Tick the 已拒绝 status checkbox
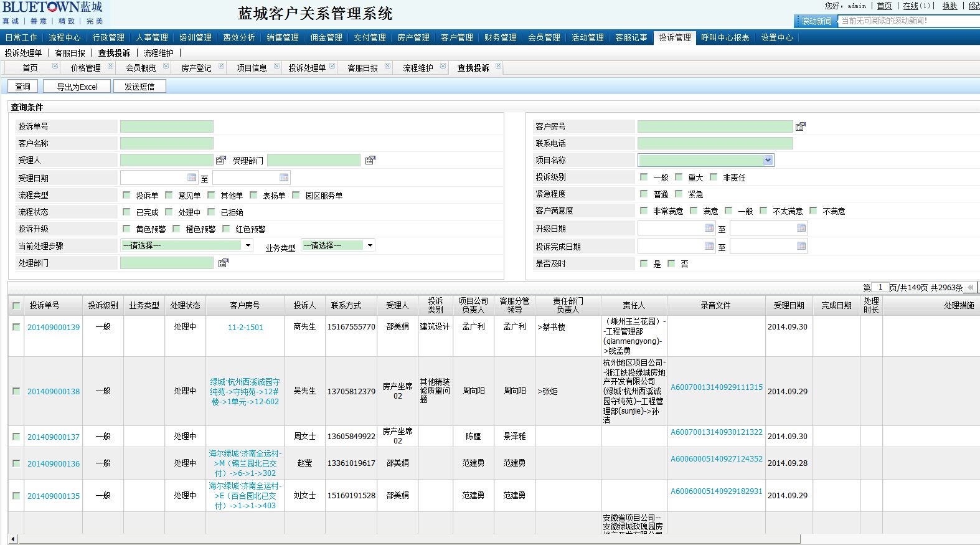Screen dimensions: 980x545 pos(211,212)
